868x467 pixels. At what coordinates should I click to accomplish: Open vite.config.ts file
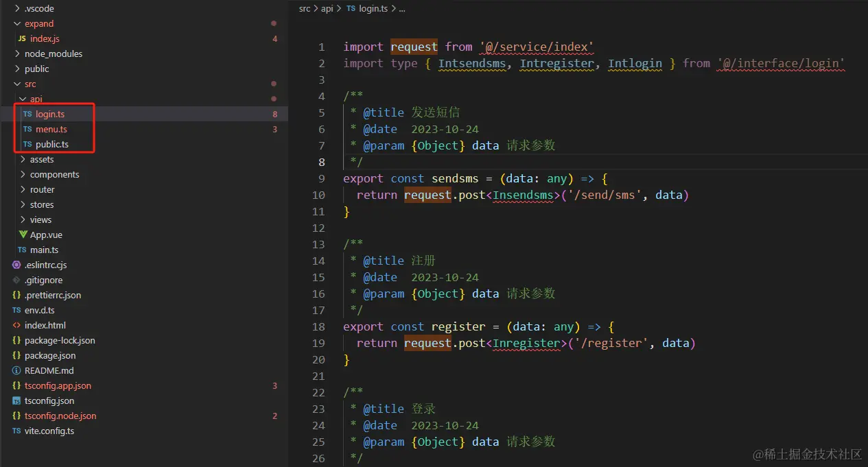coord(49,431)
